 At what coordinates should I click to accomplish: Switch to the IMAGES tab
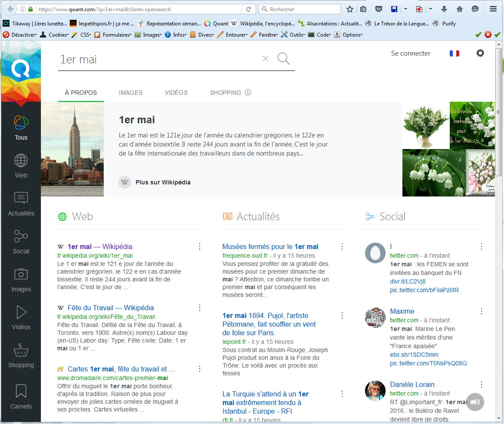pyautogui.click(x=130, y=93)
